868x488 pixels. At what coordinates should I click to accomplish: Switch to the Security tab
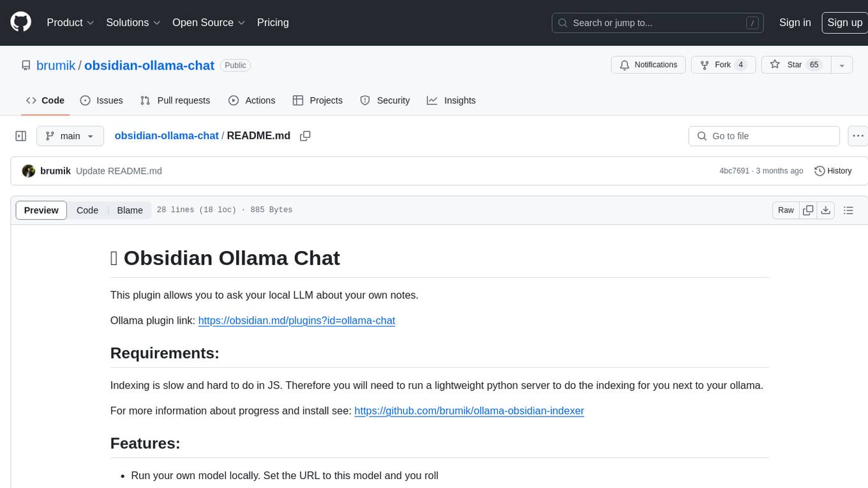point(385,100)
